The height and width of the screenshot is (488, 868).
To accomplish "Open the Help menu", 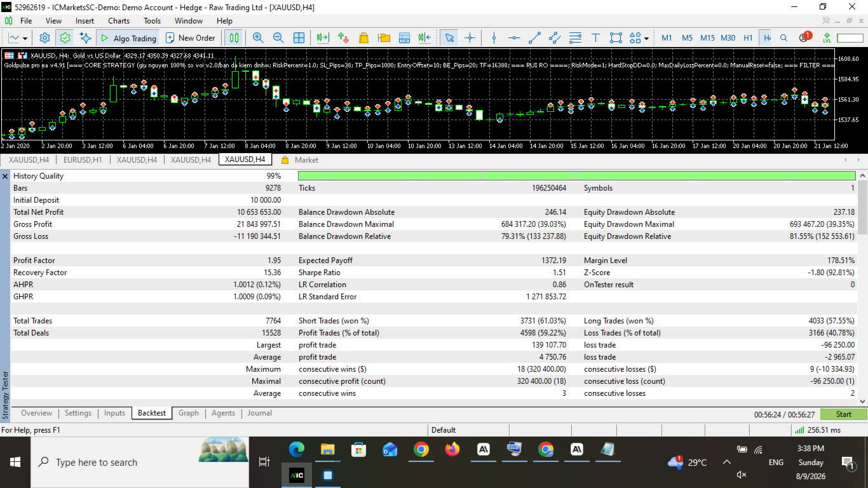I will [x=224, y=20].
